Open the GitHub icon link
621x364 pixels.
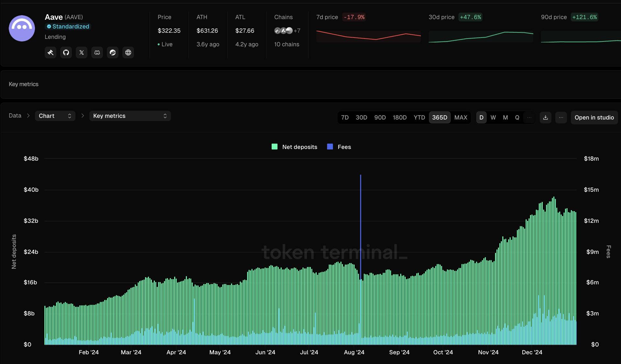click(66, 52)
